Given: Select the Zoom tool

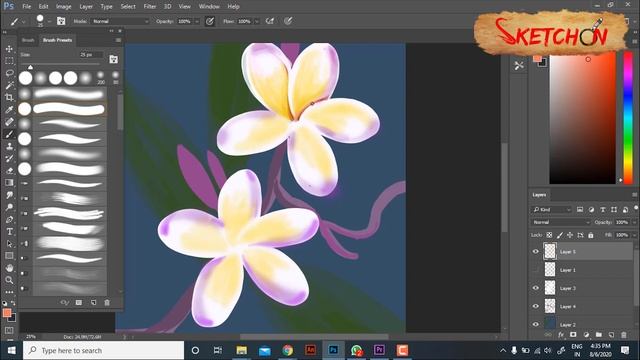Looking at the screenshot, I should click(x=9, y=280).
